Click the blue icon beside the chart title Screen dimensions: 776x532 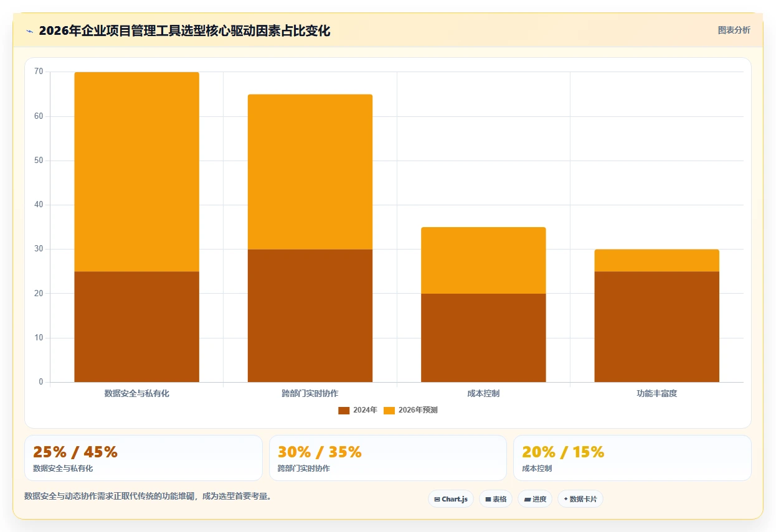click(x=29, y=31)
